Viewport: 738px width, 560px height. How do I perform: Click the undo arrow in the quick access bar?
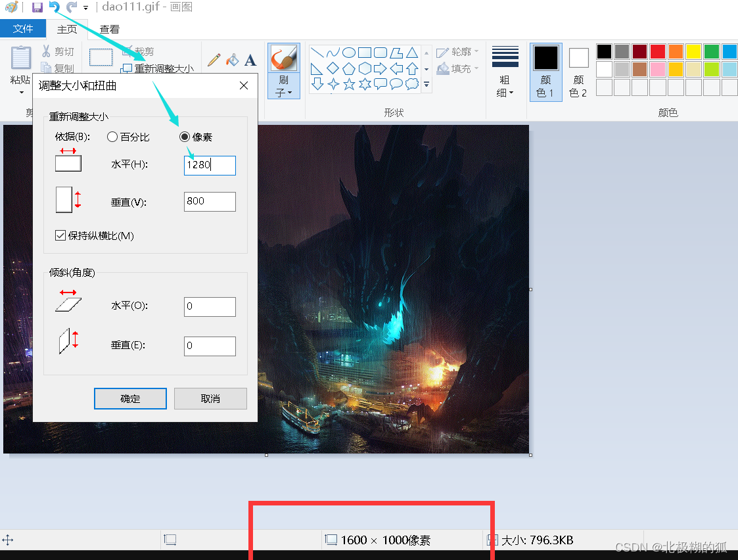click(55, 7)
